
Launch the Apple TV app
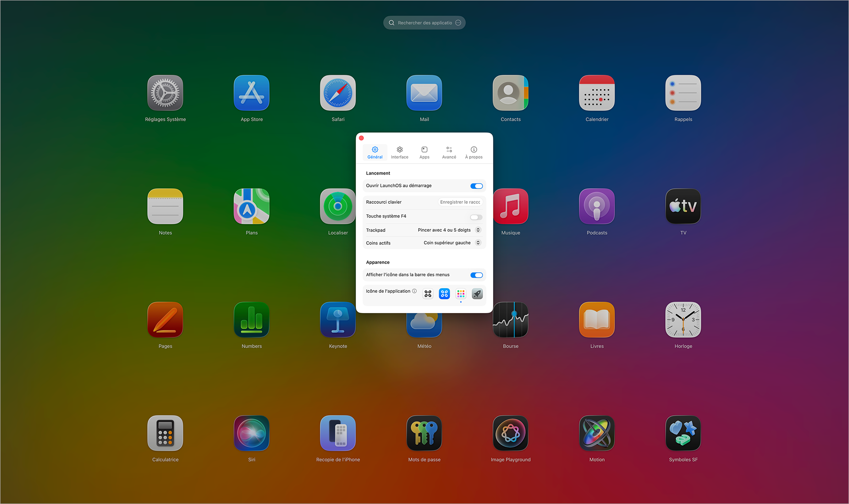coord(683,206)
